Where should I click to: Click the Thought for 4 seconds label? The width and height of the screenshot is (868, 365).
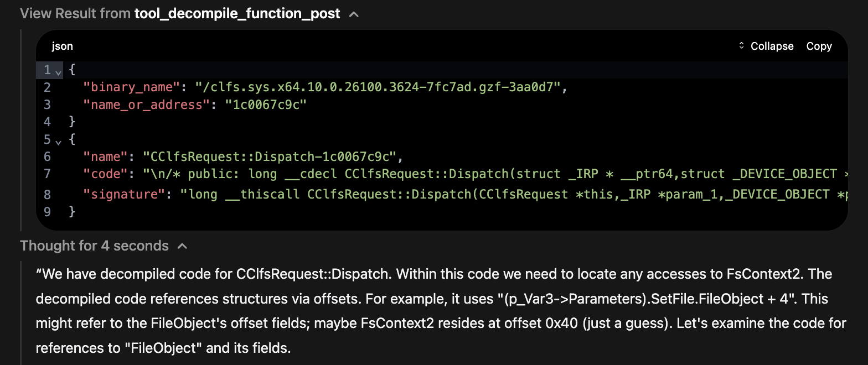(94, 246)
